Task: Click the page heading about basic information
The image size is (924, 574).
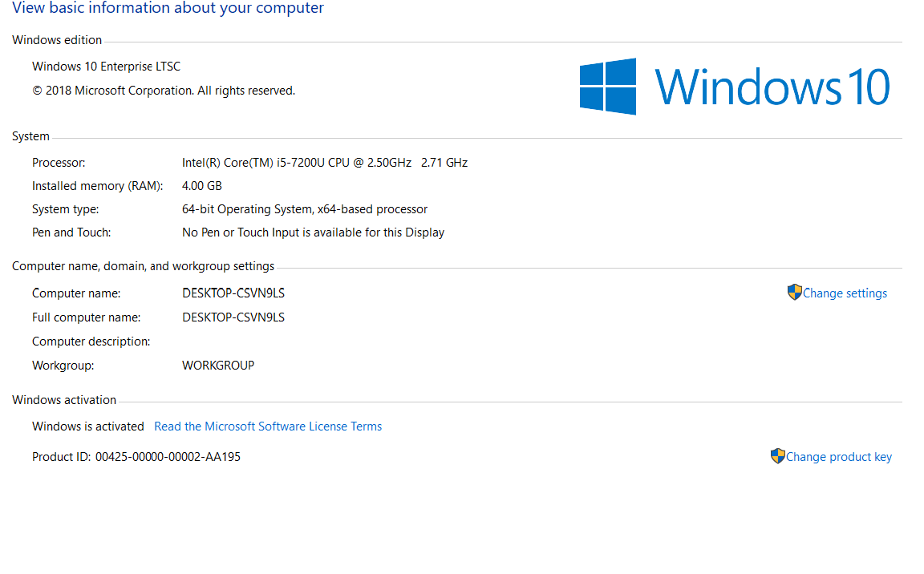Action: [x=168, y=9]
